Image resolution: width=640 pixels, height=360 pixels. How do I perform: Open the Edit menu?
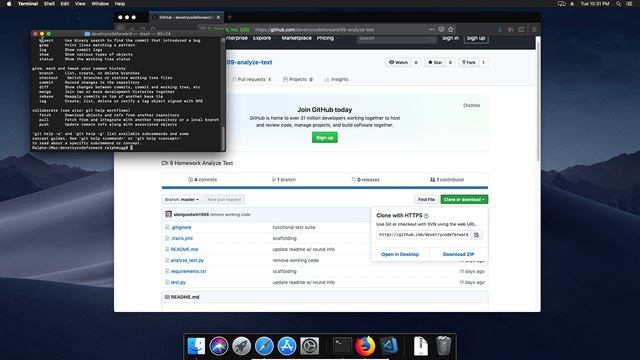[64, 4]
